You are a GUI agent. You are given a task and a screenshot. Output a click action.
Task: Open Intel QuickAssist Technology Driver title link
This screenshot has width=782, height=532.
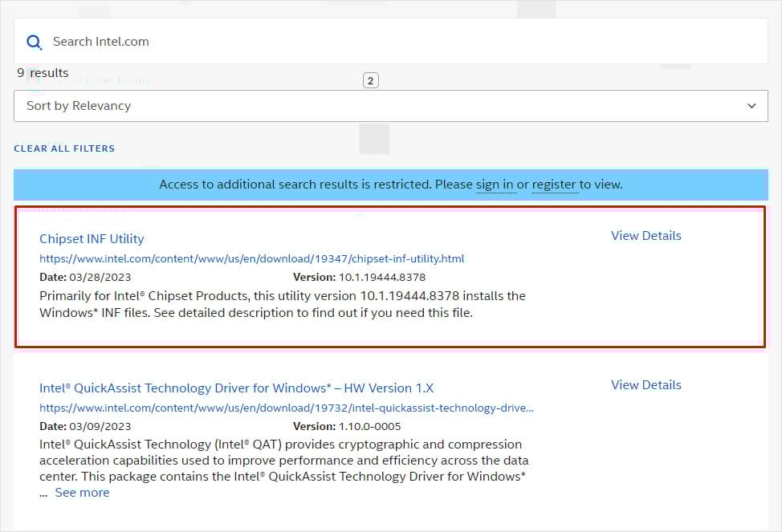click(236, 388)
